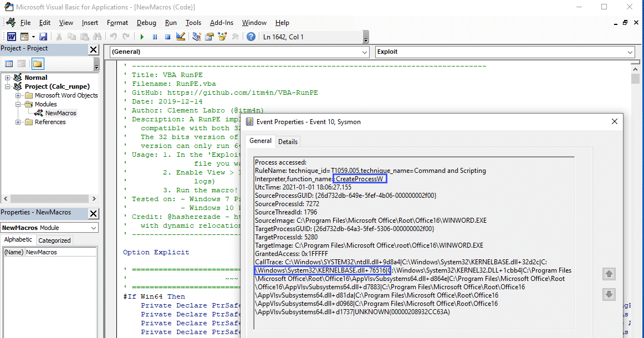Select the View Code icon in Project Explorer
This screenshot has height=338, width=644.
point(9,63)
